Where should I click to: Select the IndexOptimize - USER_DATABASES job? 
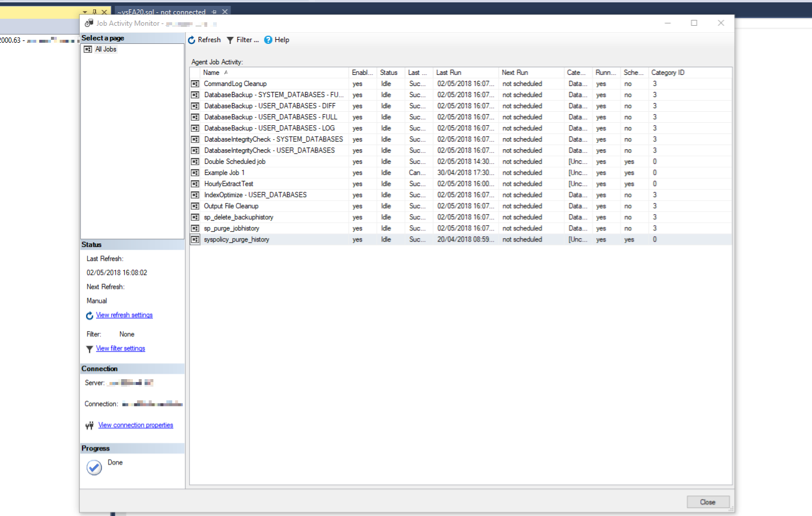tap(255, 195)
